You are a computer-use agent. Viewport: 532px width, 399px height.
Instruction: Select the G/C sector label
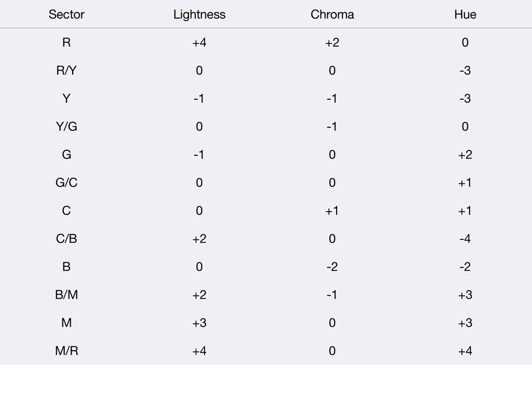[x=66, y=182]
